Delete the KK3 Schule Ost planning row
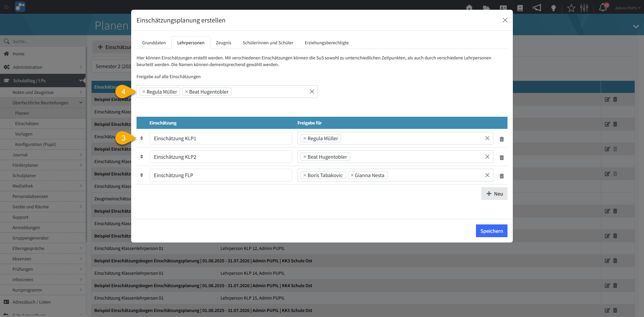 click(x=615, y=261)
